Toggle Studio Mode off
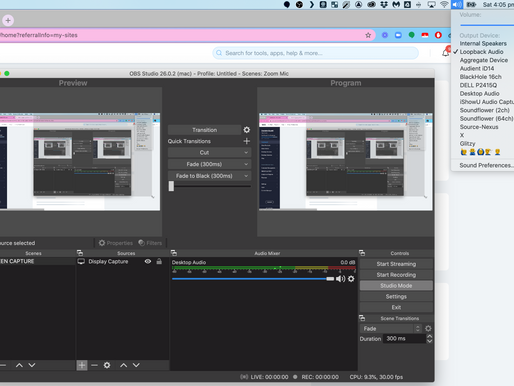Viewport: 514px width, 386px height. (x=396, y=285)
